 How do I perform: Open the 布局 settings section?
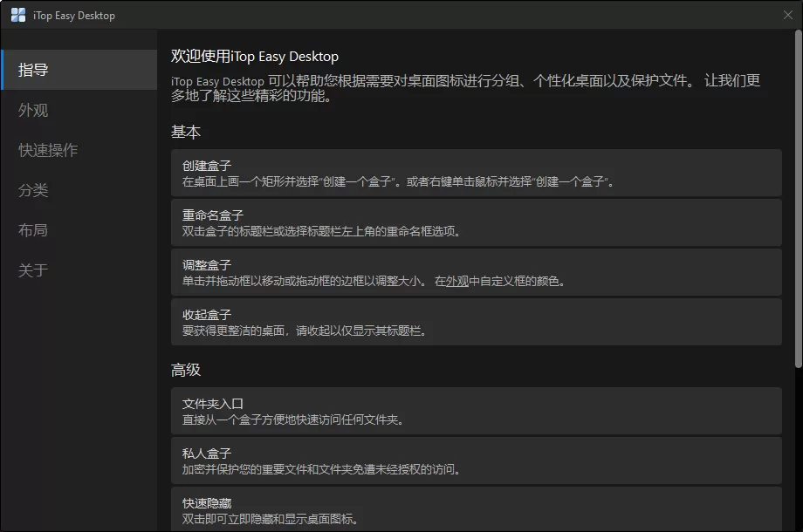pyautogui.click(x=33, y=230)
